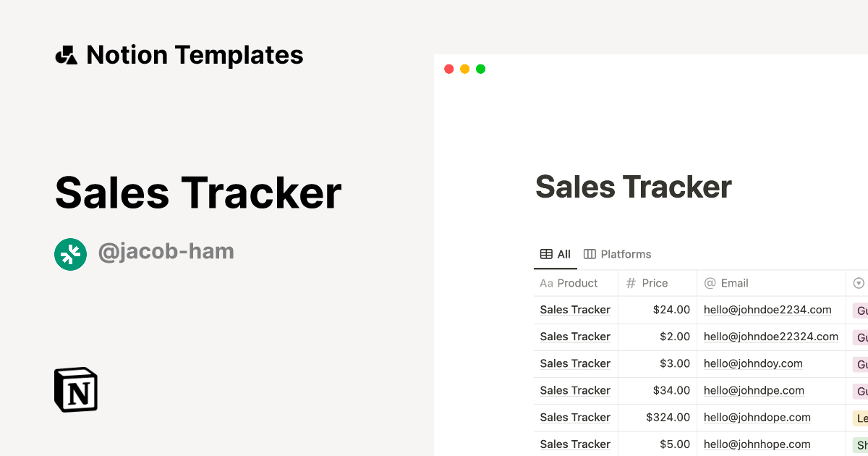Click the board icon on the Platforms tab

pyautogui.click(x=590, y=254)
